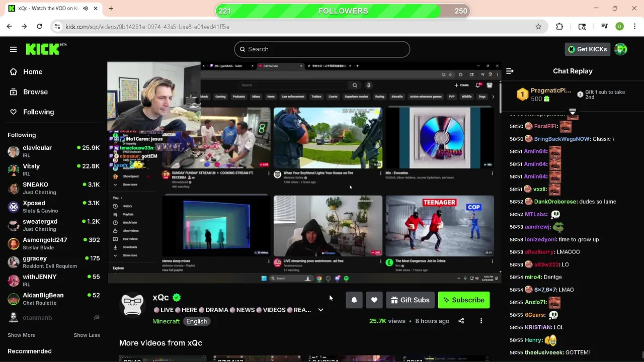Click the Subscribe button
The height and width of the screenshot is (362, 644).
(x=464, y=300)
